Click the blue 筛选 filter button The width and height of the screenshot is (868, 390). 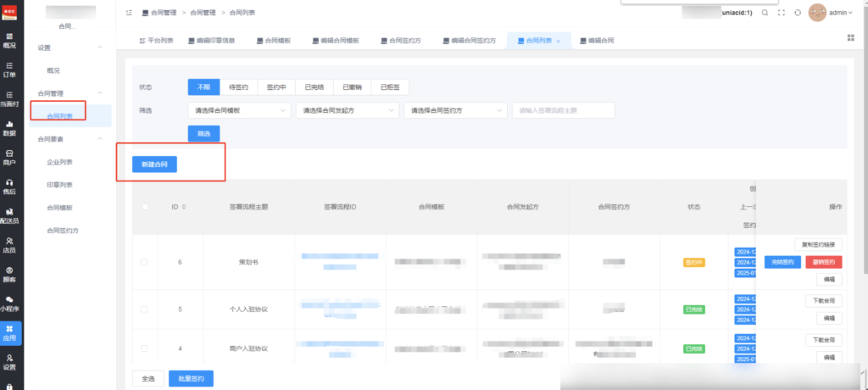203,133
